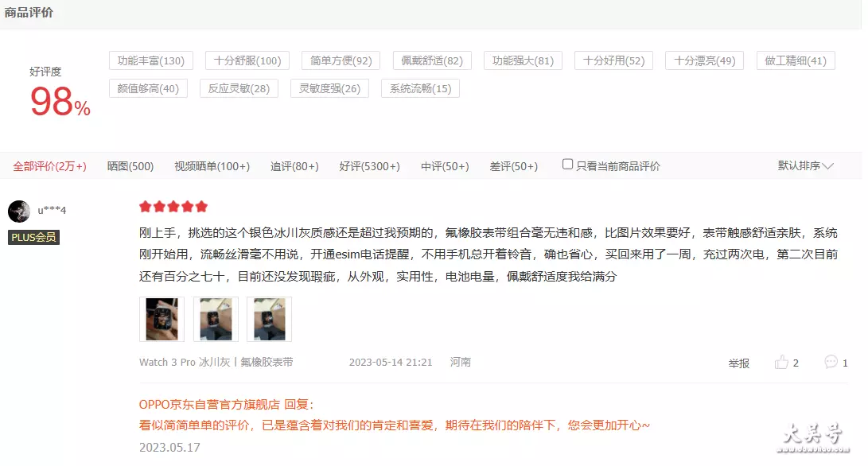Screen dimensions: 868x466
Task: Show 追评(80+) follow-up reviews
Action: pyautogui.click(x=294, y=166)
